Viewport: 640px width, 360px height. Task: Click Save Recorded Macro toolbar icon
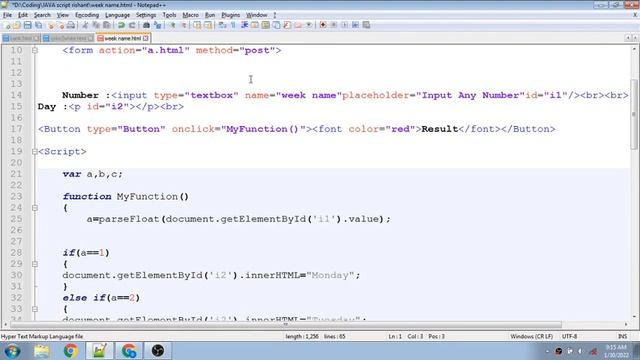point(367,25)
